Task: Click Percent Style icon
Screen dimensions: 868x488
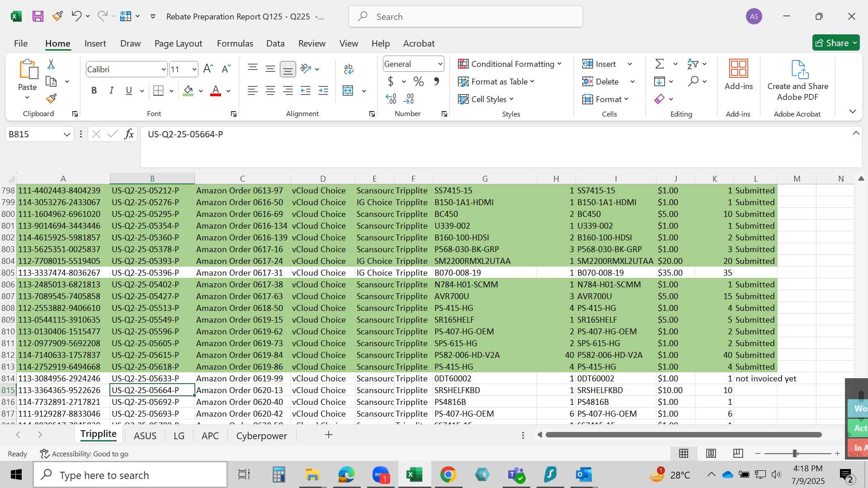Action: pos(419,81)
